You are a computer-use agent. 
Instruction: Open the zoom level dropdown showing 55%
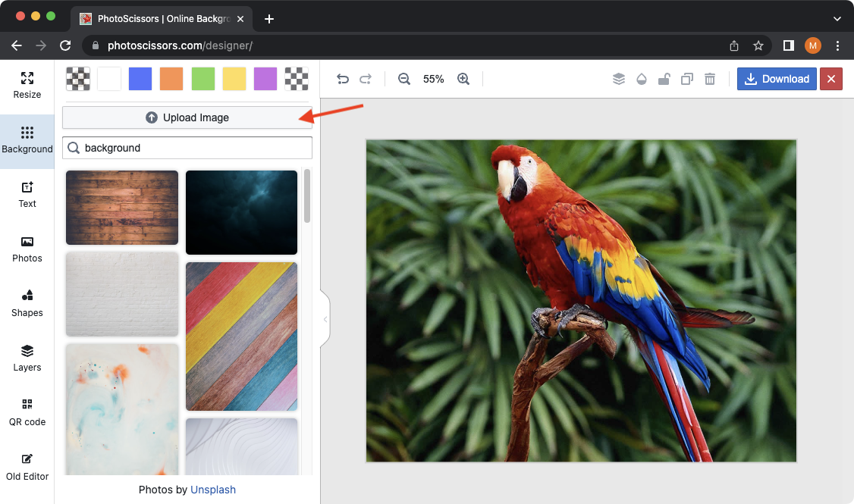tap(433, 78)
